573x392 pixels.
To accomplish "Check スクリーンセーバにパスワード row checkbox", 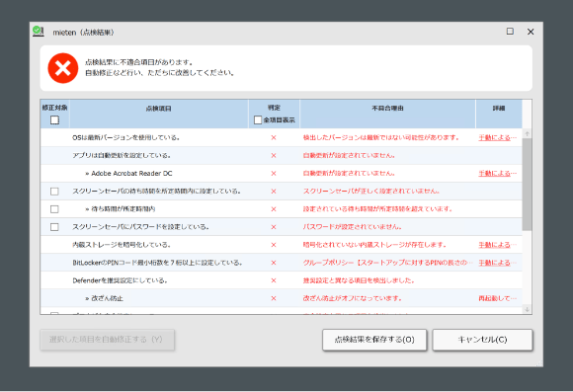I will coord(54,227).
